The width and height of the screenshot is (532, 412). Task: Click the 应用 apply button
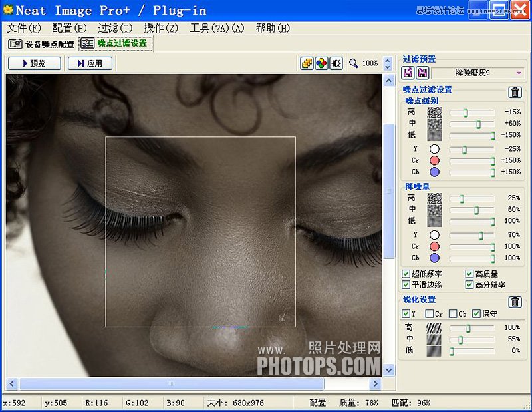(90, 63)
